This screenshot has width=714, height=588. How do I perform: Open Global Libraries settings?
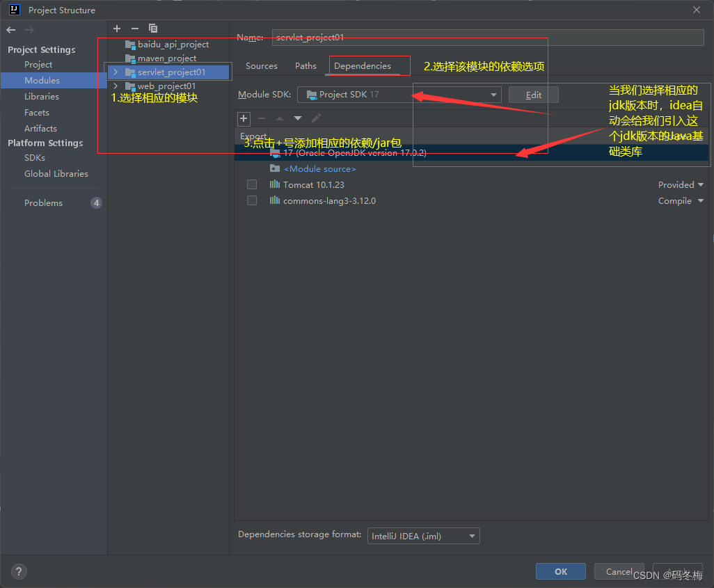pos(56,173)
